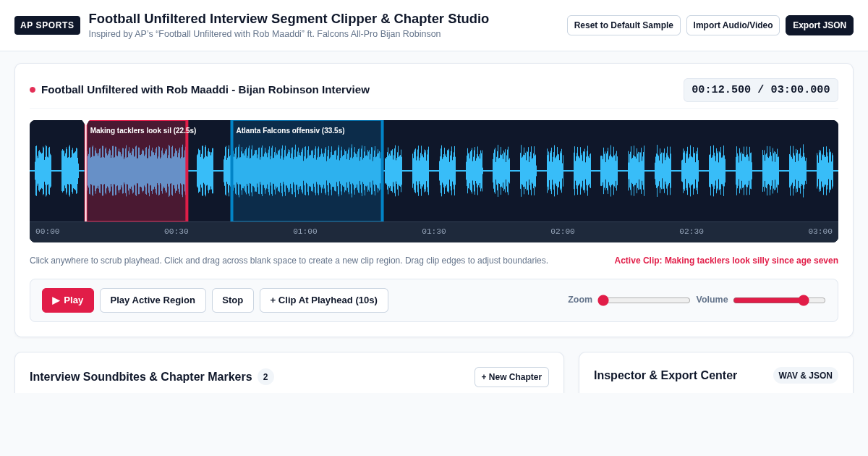Click the 02:00 timeline tick label
The width and height of the screenshot is (868, 456).
tap(563, 232)
